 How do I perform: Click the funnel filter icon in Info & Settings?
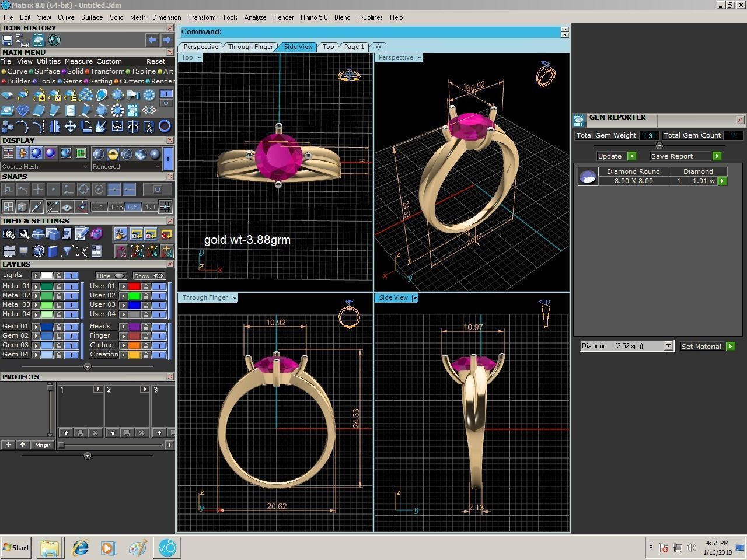point(67,251)
